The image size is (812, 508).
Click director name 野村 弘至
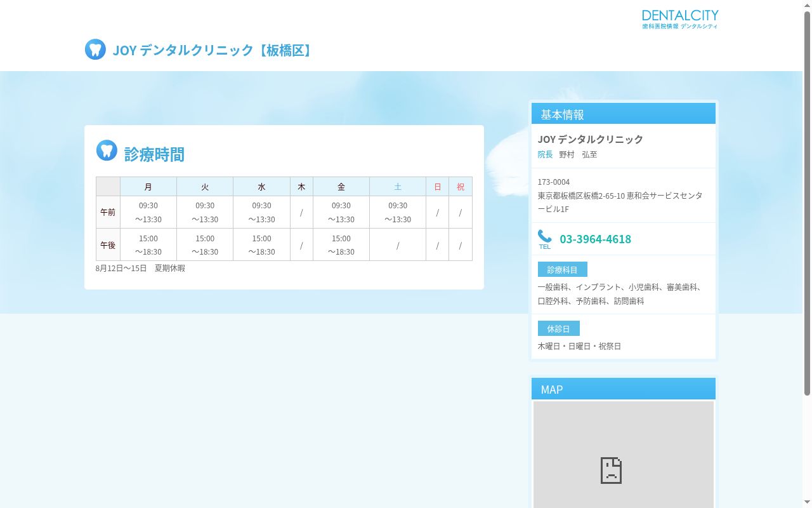pyautogui.click(x=578, y=154)
